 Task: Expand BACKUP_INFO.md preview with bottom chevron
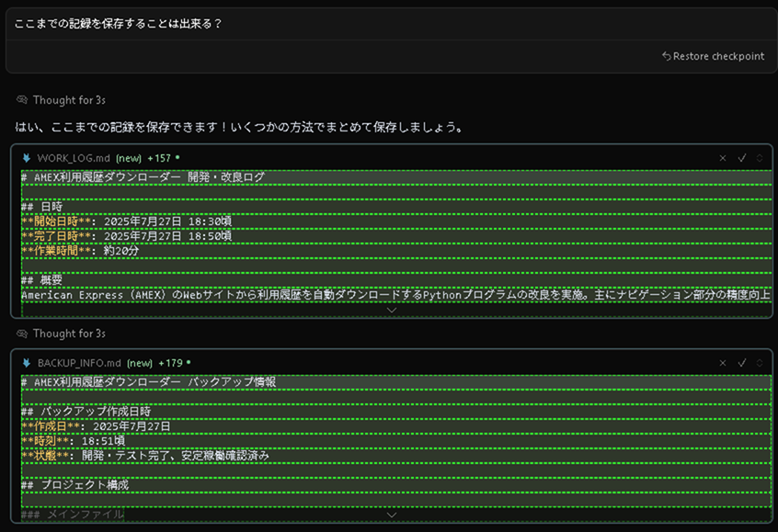tap(392, 515)
